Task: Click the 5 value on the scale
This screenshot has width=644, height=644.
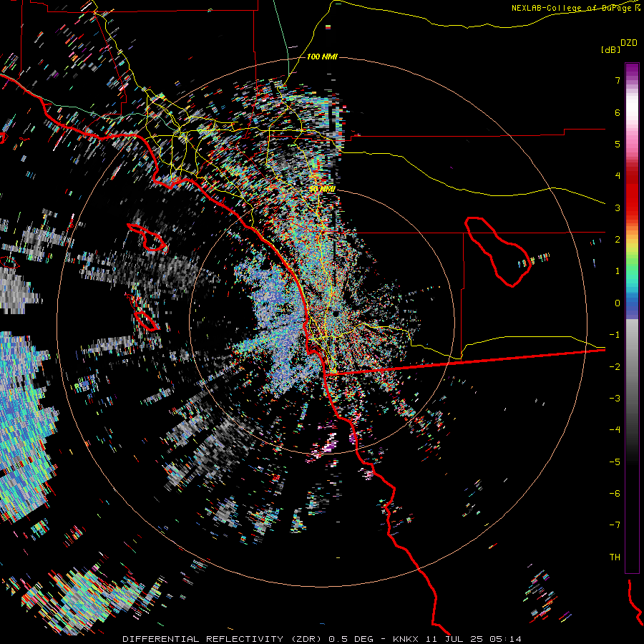Action: pyautogui.click(x=618, y=144)
